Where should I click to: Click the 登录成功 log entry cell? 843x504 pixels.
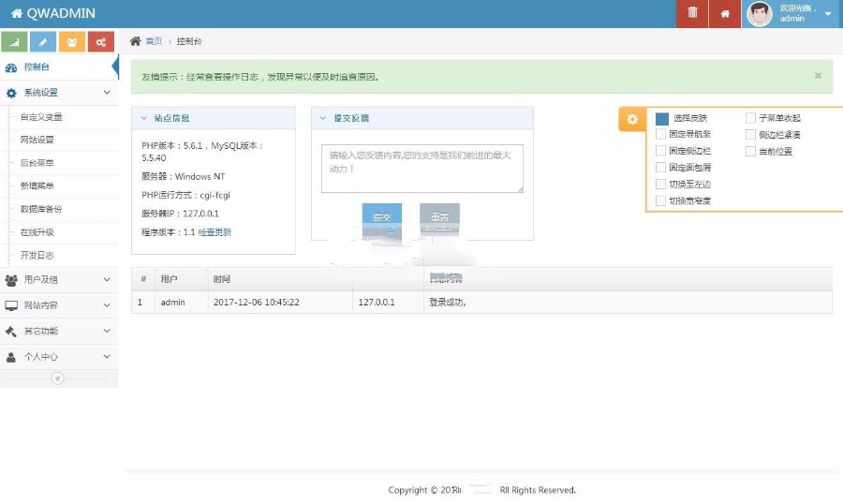tap(628, 303)
